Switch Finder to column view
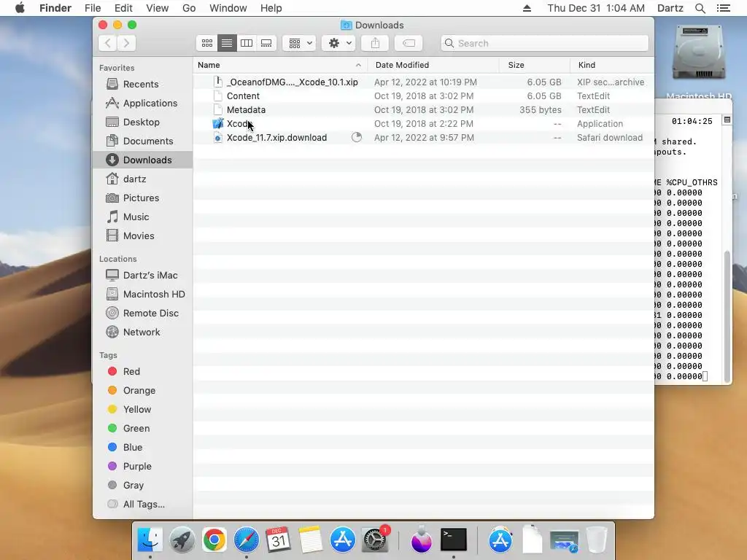Image resolution: width=747 pixels, height=560 pixels. click(247, 43)
